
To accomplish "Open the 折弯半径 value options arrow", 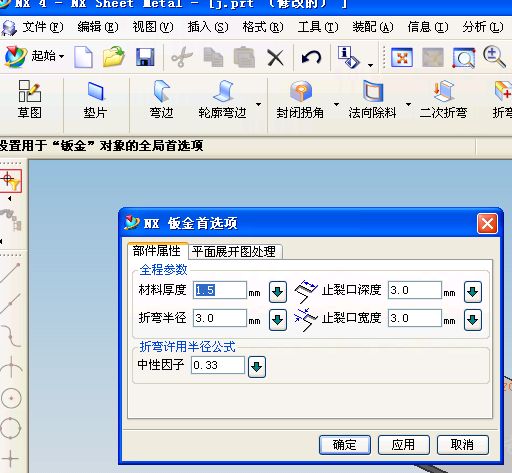I will tap(278, 320).
